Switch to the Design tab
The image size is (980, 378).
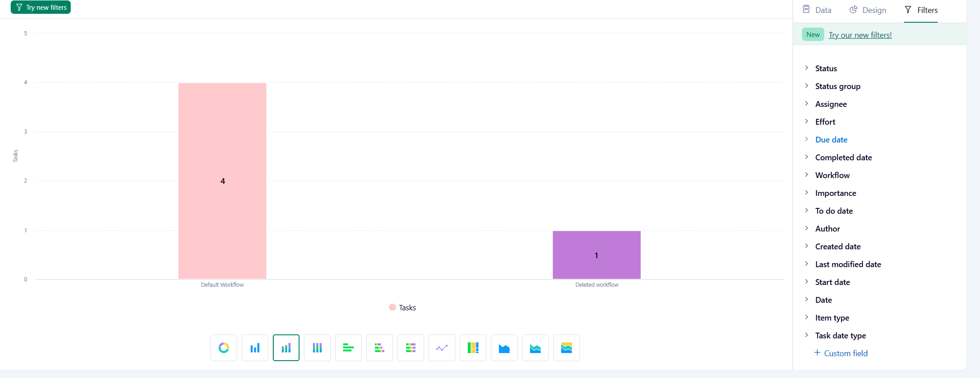click(x=868, y=10)
